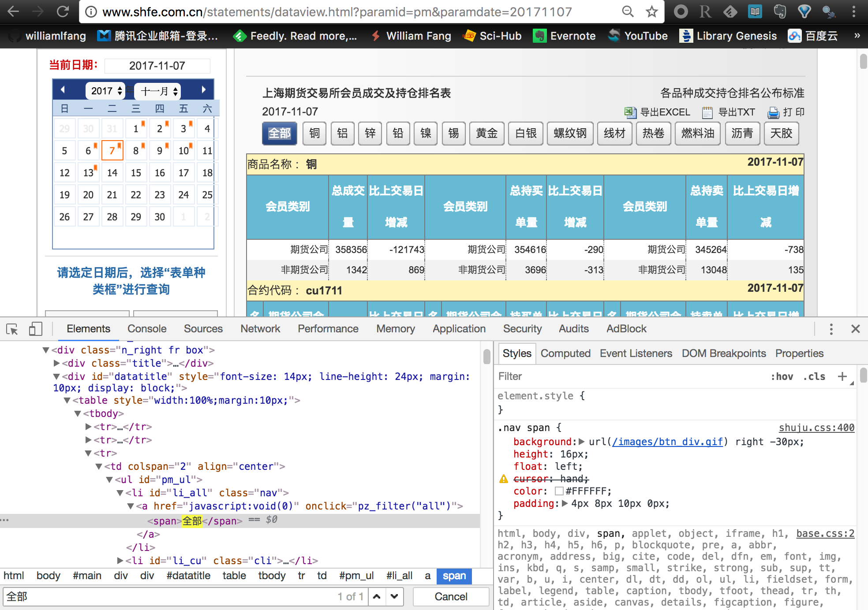Screen dimensions: 868x610
Task: Jump to previous search result arrow
Action: pos(377,596)
